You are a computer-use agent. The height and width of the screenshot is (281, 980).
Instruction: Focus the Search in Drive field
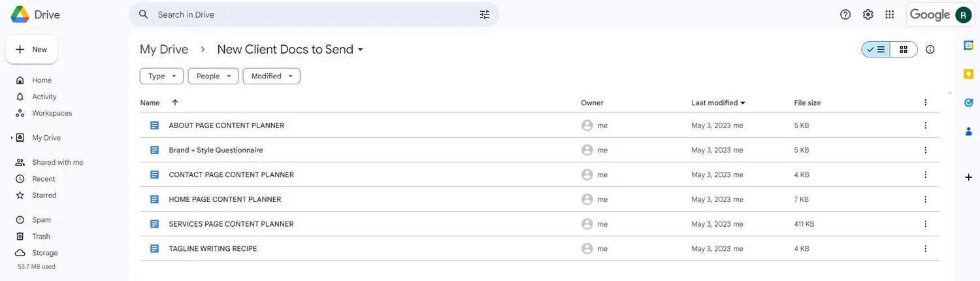[x=314, y=14]
